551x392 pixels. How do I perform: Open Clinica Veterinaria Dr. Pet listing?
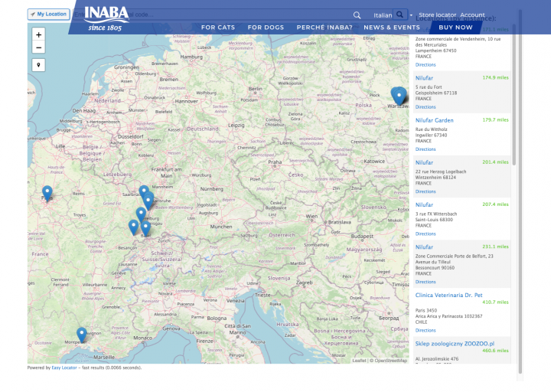pos(448,295)
